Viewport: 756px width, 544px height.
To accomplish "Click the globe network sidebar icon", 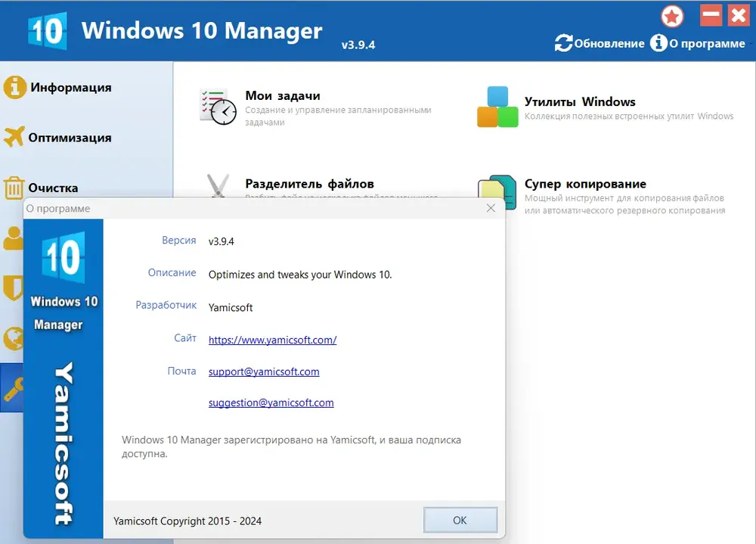I will [13, 338].
